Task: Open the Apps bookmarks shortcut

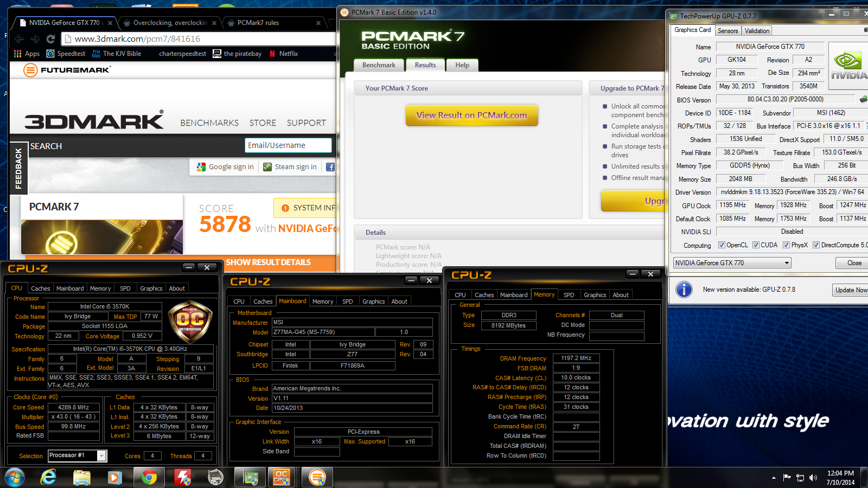Action: coord(27,54)
